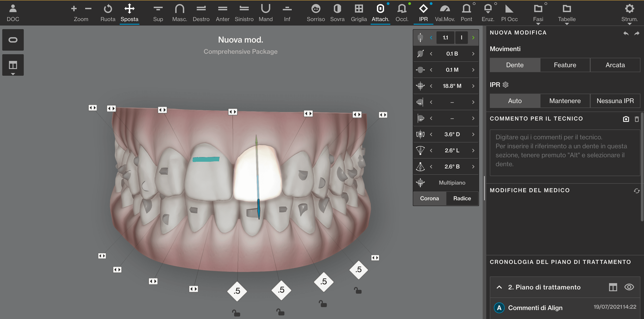Open the Fasi dropdown menu
Screen dimensions: 644x319
[538, 14]
